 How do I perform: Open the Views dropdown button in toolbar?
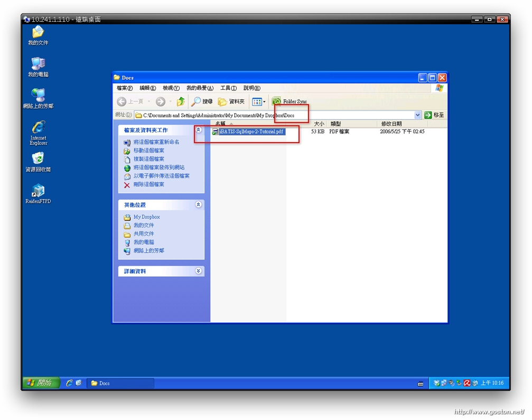click(x=258, y=101)
